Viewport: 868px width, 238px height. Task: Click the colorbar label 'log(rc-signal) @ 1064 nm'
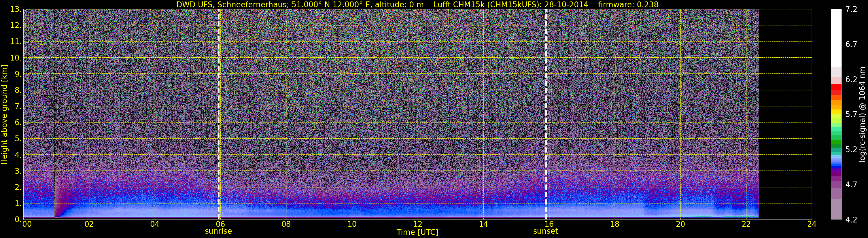pyautogui.click(x=862, y=114)
